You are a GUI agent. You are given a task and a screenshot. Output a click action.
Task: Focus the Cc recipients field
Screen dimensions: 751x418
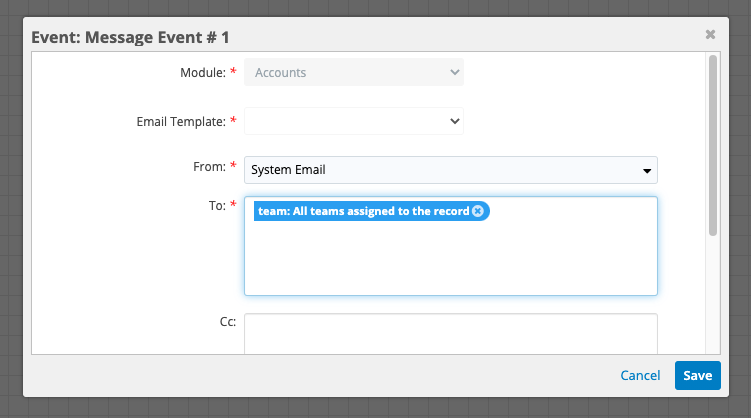point(451,334)
